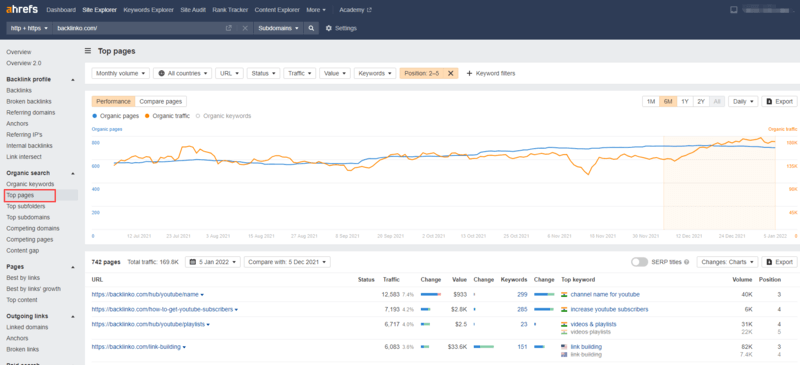Open Content Explorer in top navigation
This screenshot has width=800, height=365.
point(277,10)
